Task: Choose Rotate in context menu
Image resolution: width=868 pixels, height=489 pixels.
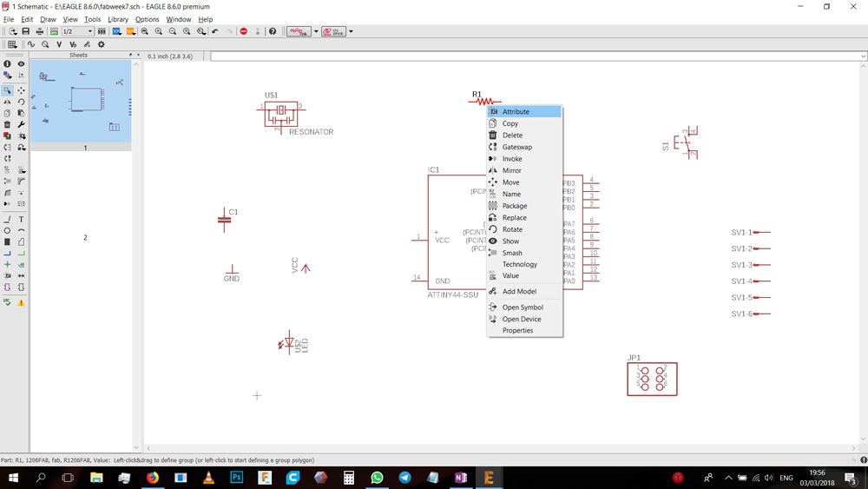Action: pyautogui.click(x=524, y=229)
